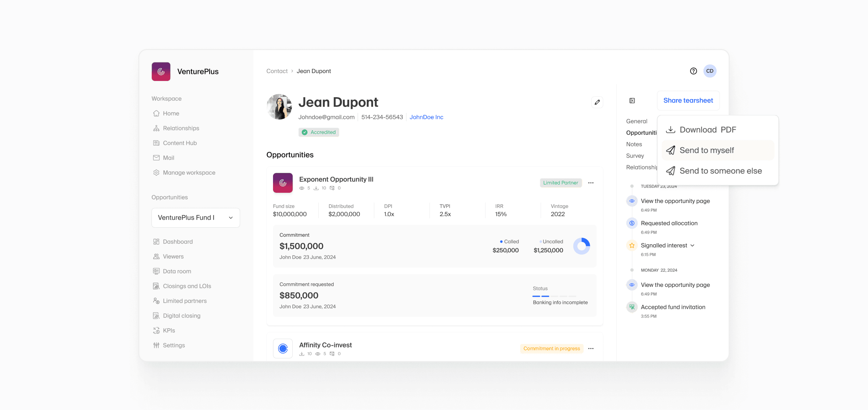Expand the Signalled interest chevron
The height and width of the screenshot is (410, 868).
click(692, 245)
